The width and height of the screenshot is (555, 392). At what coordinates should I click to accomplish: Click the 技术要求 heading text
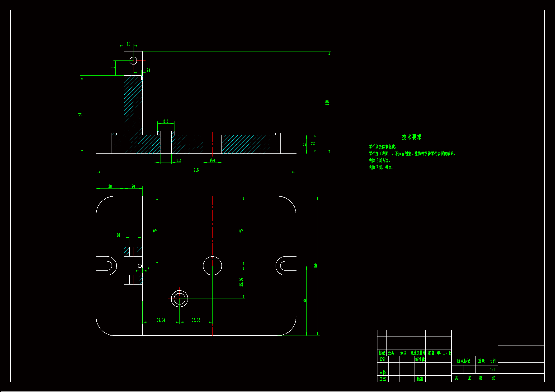pyautogui.click(x=412, y=137)
